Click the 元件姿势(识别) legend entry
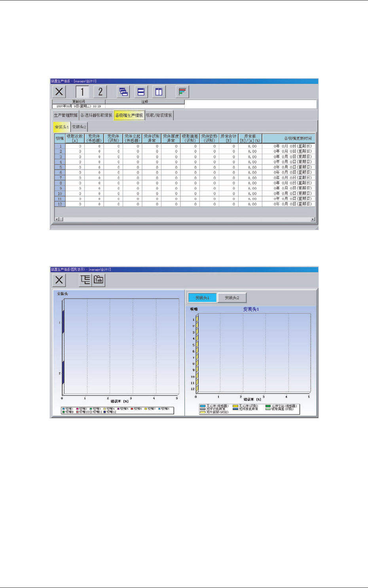 pyautogui.click(x=214, y=412)
